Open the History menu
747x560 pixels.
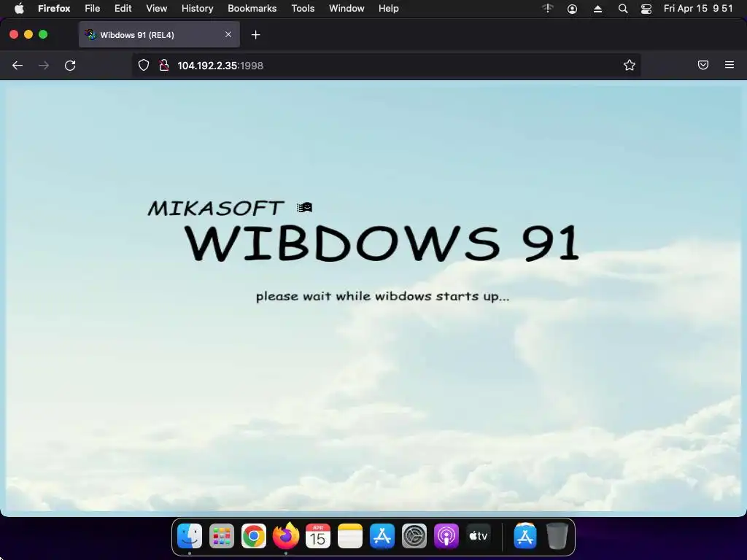point(197,9)
